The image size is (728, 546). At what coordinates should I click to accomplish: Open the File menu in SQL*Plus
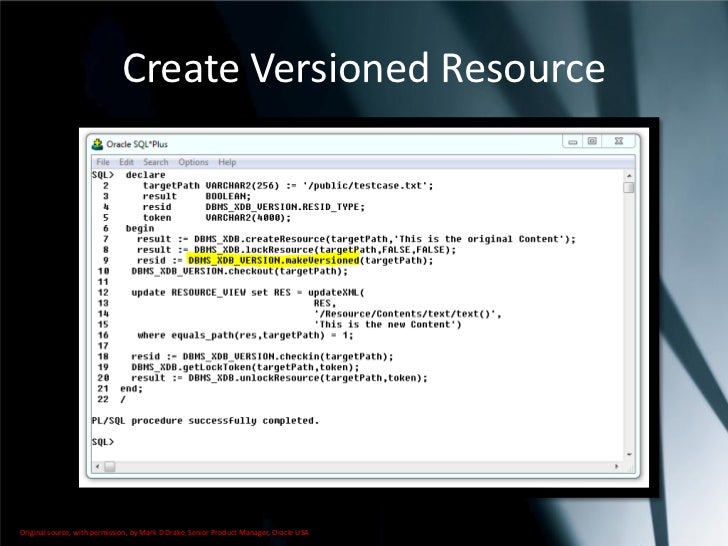click(x=103, y=162)
